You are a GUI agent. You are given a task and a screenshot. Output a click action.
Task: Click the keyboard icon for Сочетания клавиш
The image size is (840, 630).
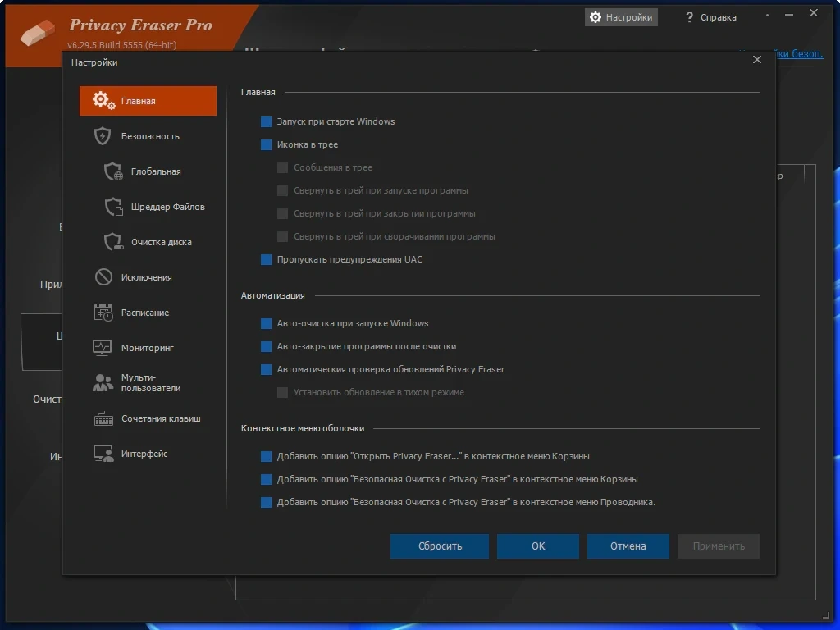coord(103,418)
